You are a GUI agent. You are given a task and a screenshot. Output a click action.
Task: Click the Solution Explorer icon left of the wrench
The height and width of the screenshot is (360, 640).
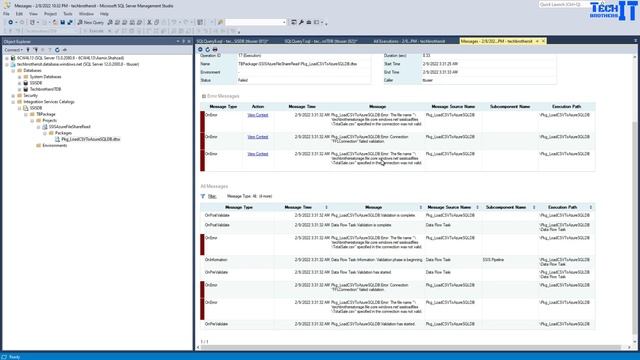point(293,22)
